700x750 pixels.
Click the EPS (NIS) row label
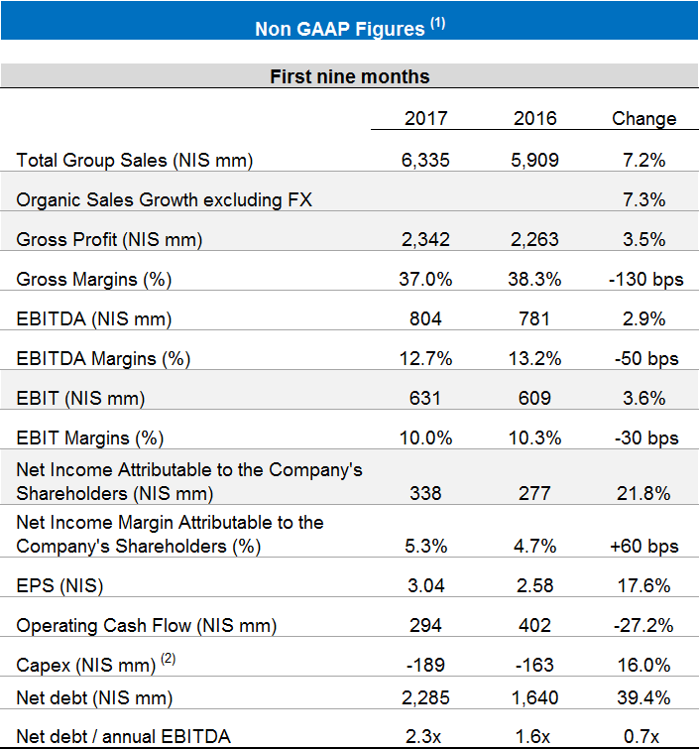[x=60, y=585]
